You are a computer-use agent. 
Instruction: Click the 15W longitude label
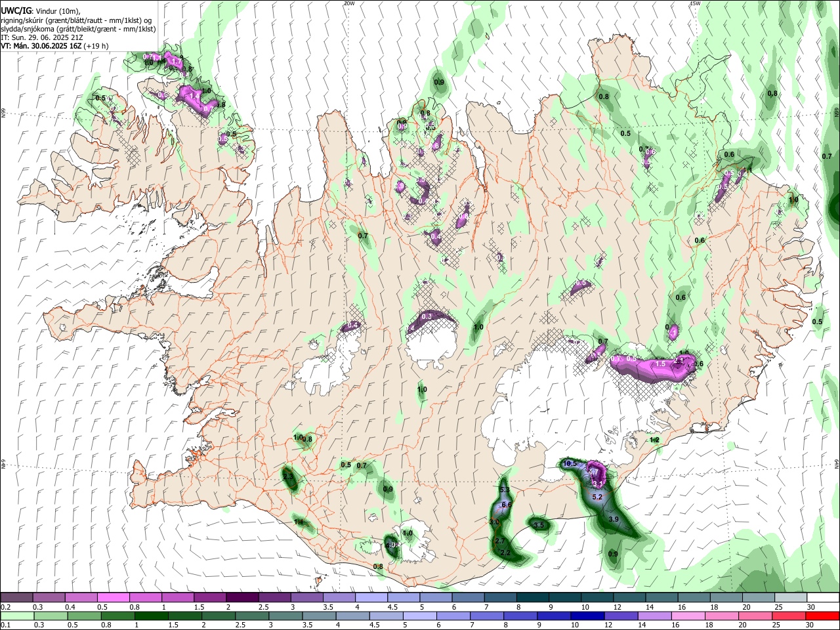pyautogui.click(x=694, y=3)
